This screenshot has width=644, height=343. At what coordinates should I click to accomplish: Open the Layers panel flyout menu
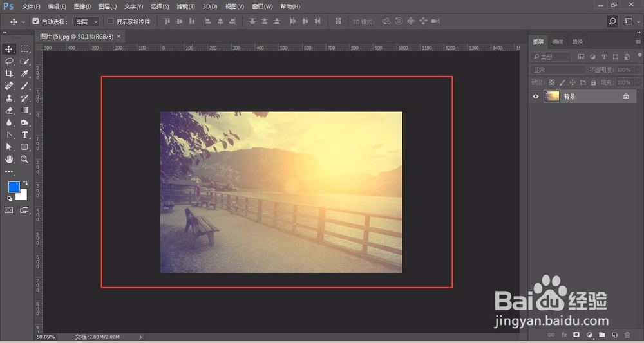tap(638, 42)
